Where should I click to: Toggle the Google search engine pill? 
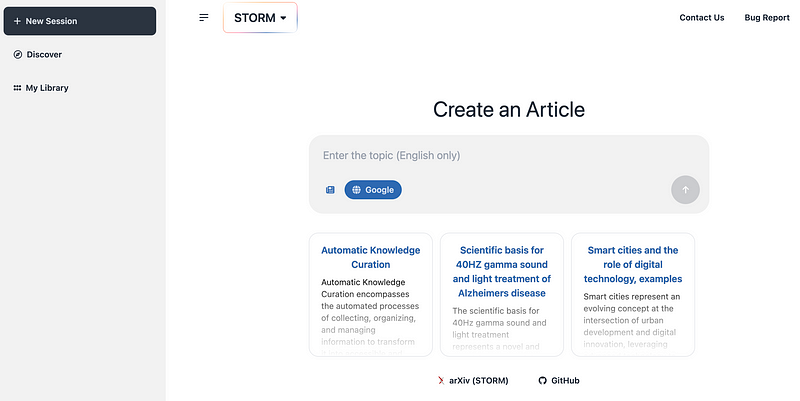point(373,190)
